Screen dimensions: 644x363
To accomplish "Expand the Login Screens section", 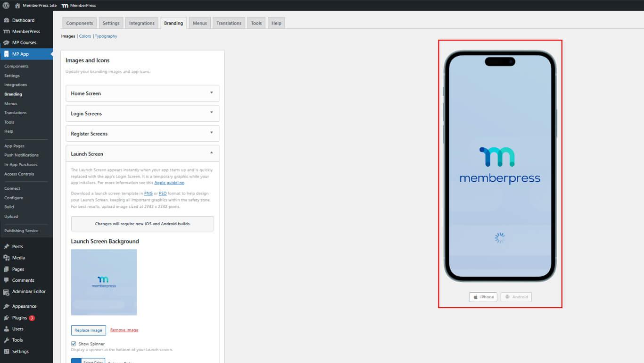I will point(142,113).
